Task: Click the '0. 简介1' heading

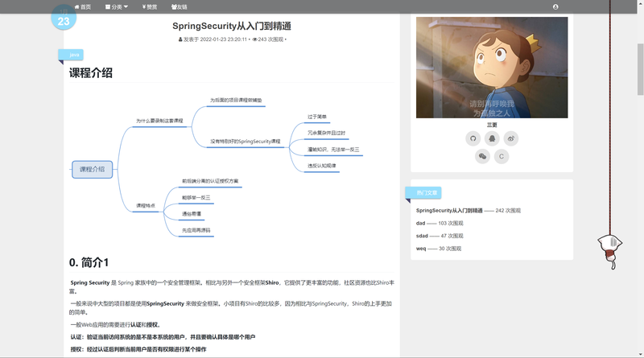Action: [89, 262]
